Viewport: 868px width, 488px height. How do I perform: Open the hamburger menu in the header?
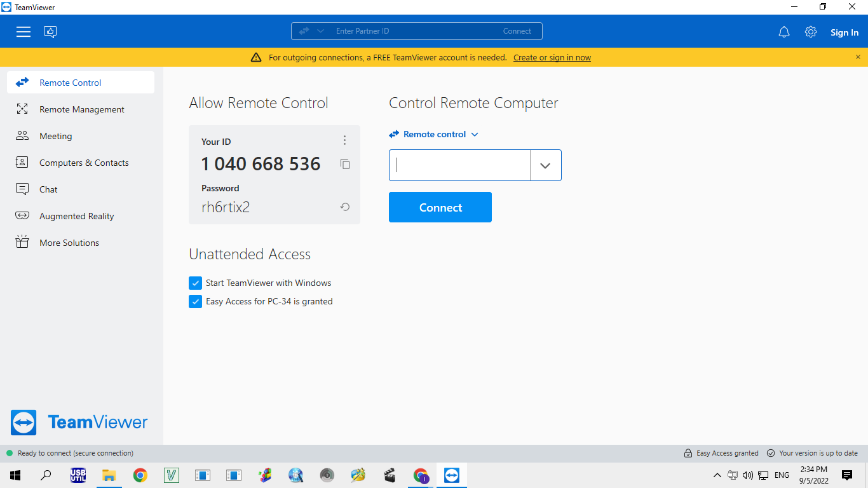point(24,32)
